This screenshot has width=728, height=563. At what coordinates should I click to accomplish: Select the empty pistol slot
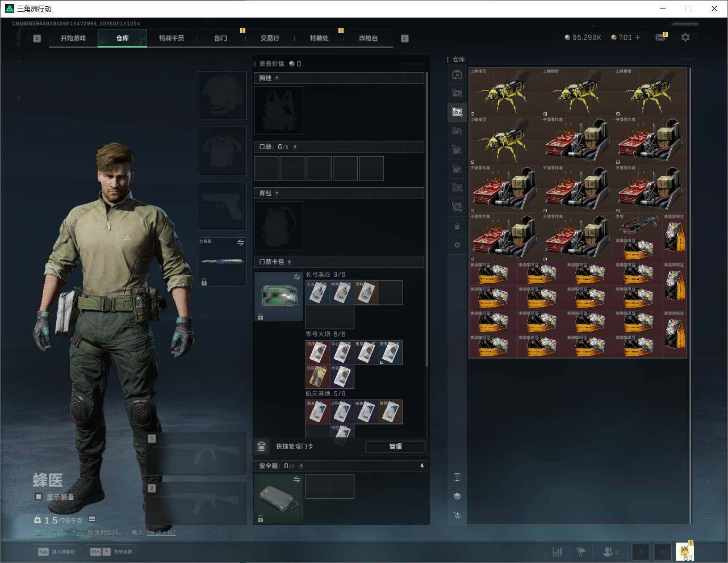[x=223, y=207]
